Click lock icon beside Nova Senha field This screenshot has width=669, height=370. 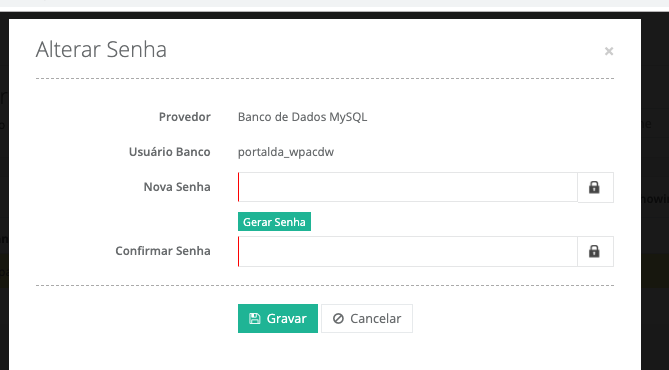[594, 187]
